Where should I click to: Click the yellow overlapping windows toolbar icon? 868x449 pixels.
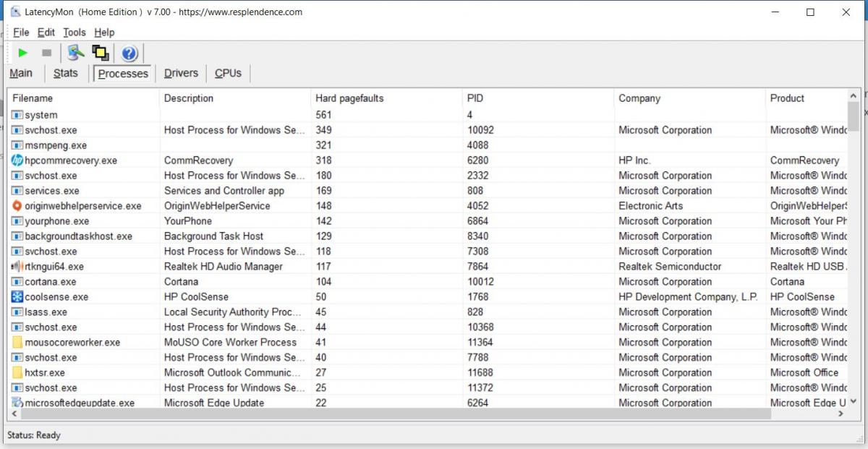[x=101, y=53]
